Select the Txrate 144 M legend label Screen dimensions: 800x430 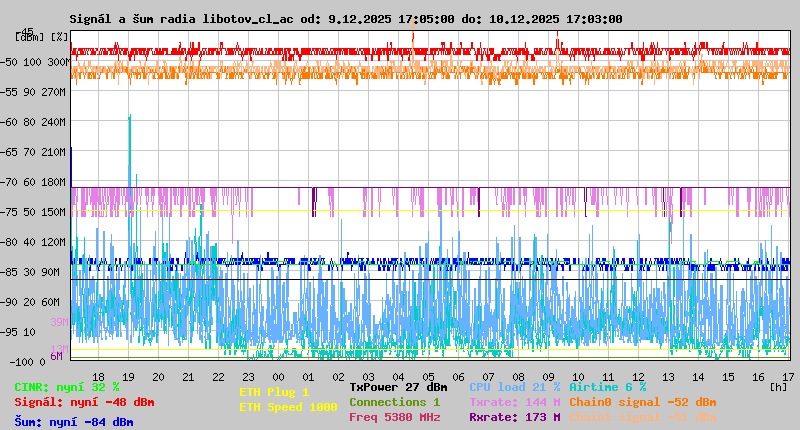click(x=514, y=402)
